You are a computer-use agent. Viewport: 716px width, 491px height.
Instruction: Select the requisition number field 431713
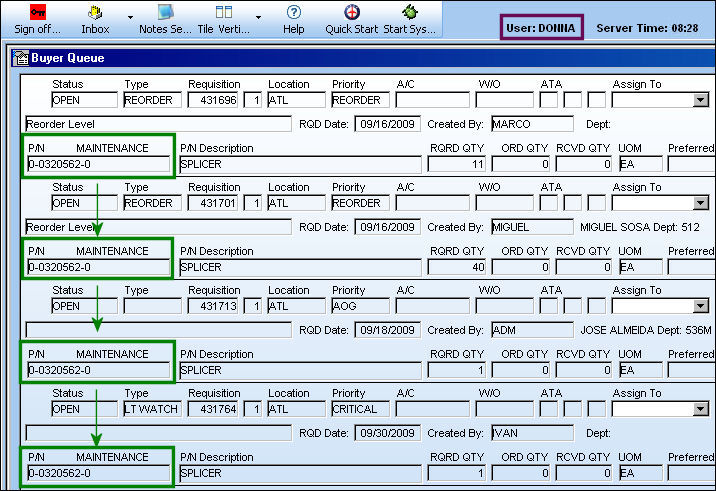pyautogui.click(x=213, y=306)
